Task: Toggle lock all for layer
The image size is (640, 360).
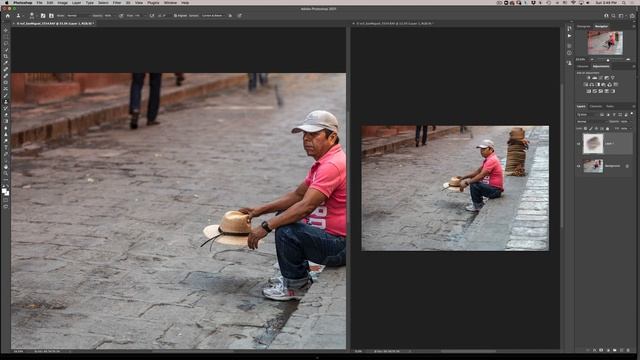Action: (607, 129)
